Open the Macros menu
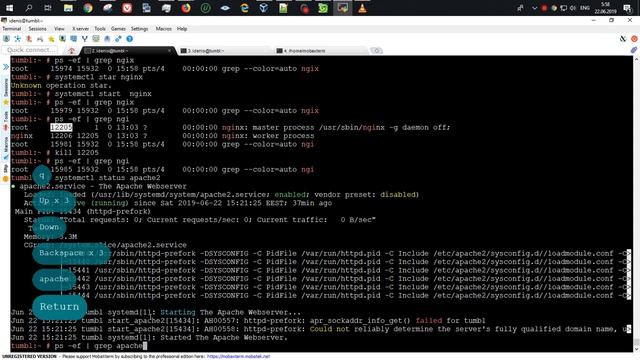The image size is (640, 360). click(164, 29)
